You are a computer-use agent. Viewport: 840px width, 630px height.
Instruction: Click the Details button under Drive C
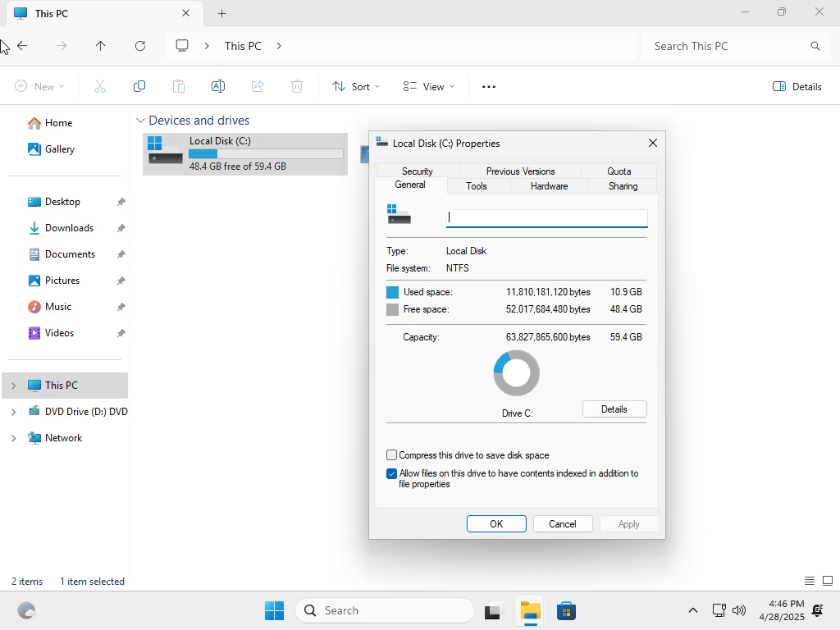coord(614,409)
